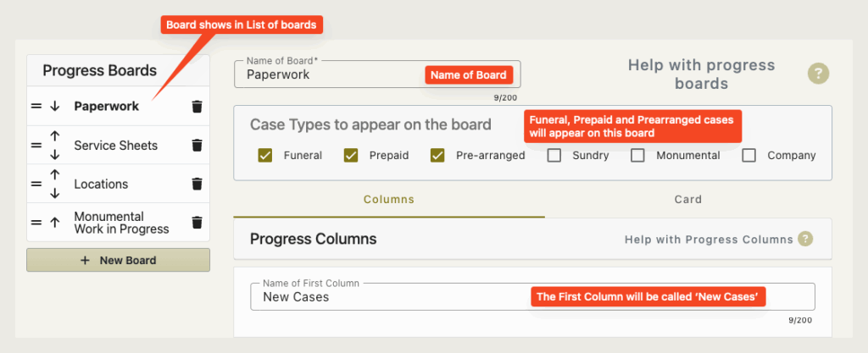This screenshot has width=868, height=353.
Task: Move Locations board down
Action: [x=54, y=193]
